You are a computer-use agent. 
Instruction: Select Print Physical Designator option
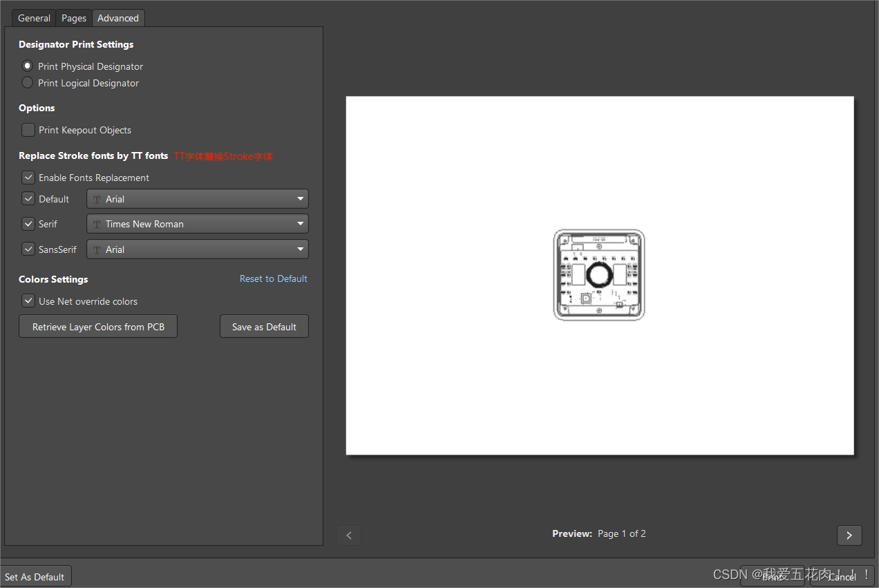pyautogui.click(x=28, y=66)
